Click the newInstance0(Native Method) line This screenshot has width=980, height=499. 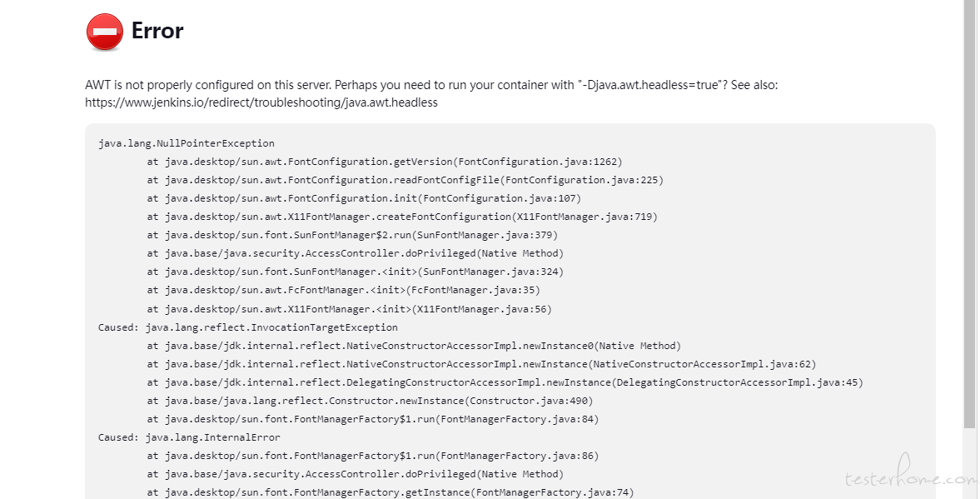(414, 346)
